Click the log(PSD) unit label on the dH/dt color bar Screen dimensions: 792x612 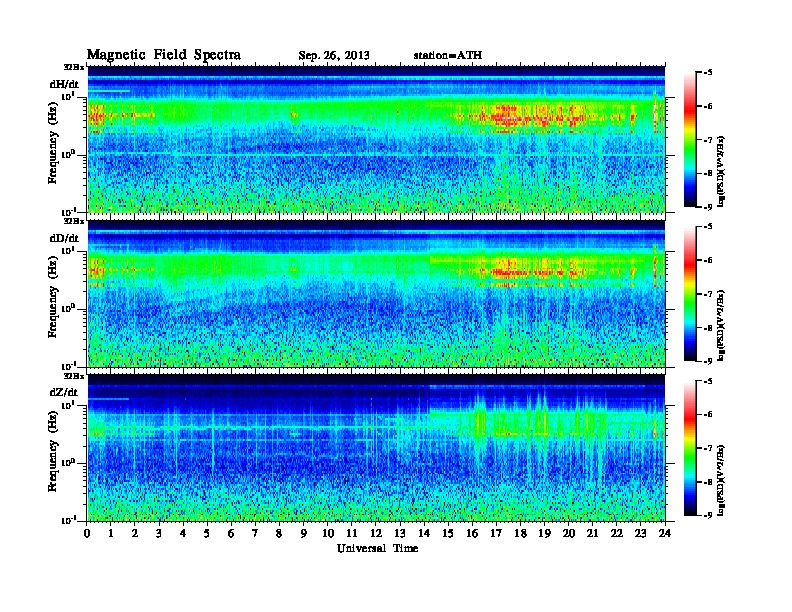[x=721, y=171]
